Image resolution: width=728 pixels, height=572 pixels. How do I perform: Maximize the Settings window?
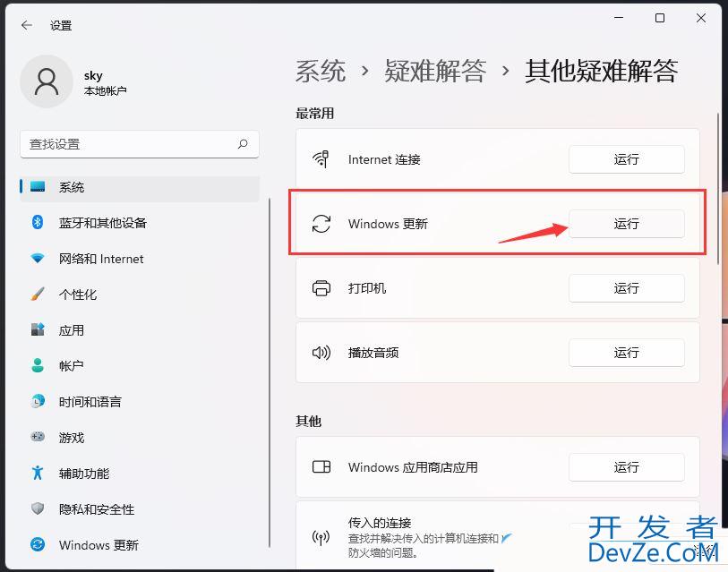(x=660, y=18)
